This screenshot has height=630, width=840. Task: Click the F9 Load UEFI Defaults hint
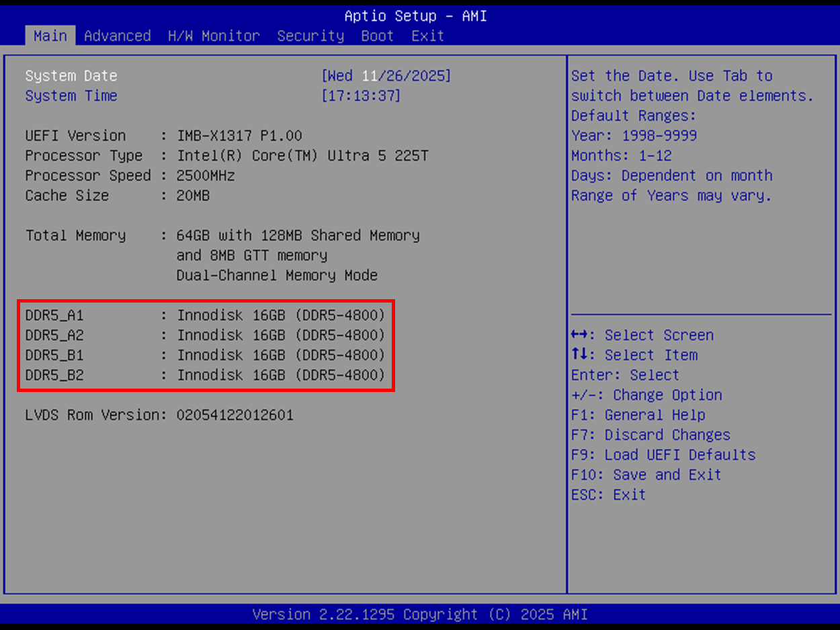click(x=663, y=455)
